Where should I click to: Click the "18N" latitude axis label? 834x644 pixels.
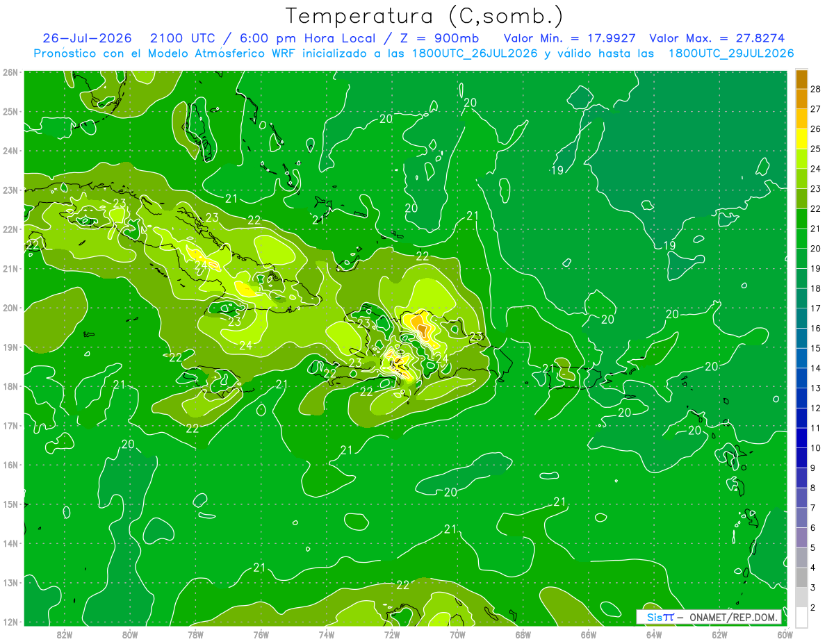point(10,386)
